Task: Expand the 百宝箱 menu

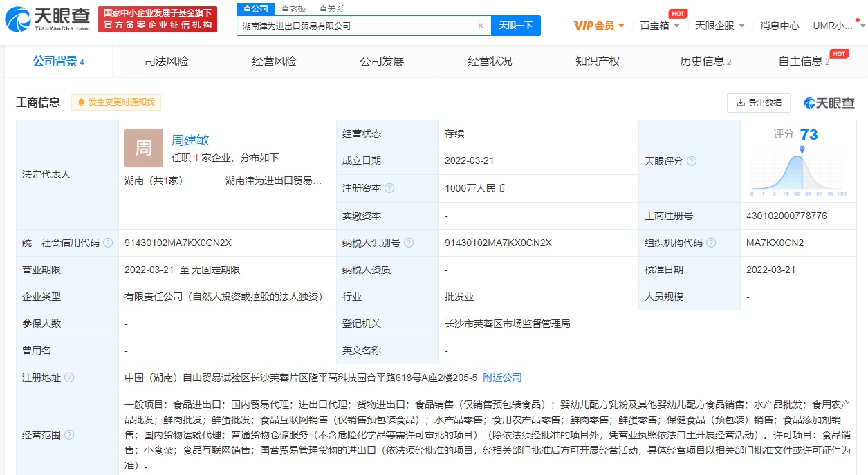Action: click(660, 26)
